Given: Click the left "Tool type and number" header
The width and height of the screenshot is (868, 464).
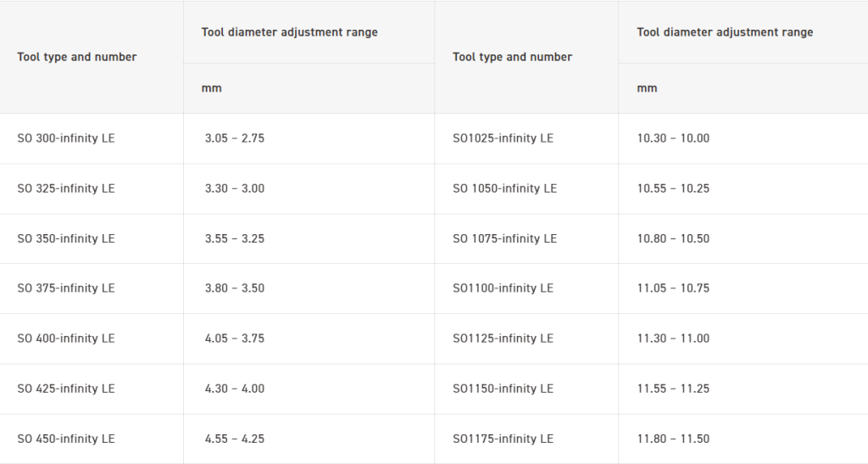Looking at the screenshot, I should click(77, 57).
